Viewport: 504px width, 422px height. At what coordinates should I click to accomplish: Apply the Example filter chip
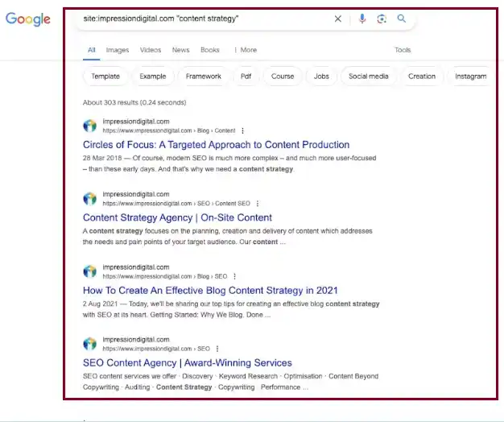pos(153,77)
